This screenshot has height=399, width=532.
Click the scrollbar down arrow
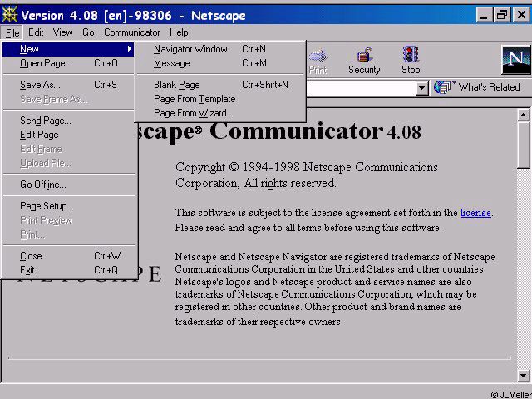pyautogui.click(x=523, y=375)
